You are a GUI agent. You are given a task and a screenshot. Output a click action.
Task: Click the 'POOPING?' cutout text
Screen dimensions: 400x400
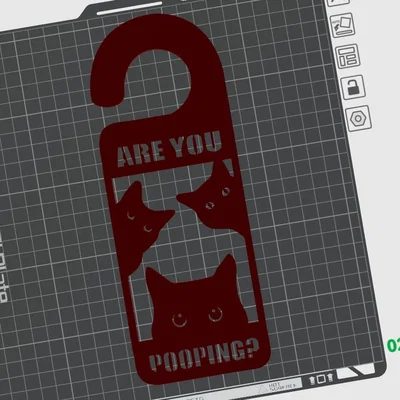coord(204,355)
